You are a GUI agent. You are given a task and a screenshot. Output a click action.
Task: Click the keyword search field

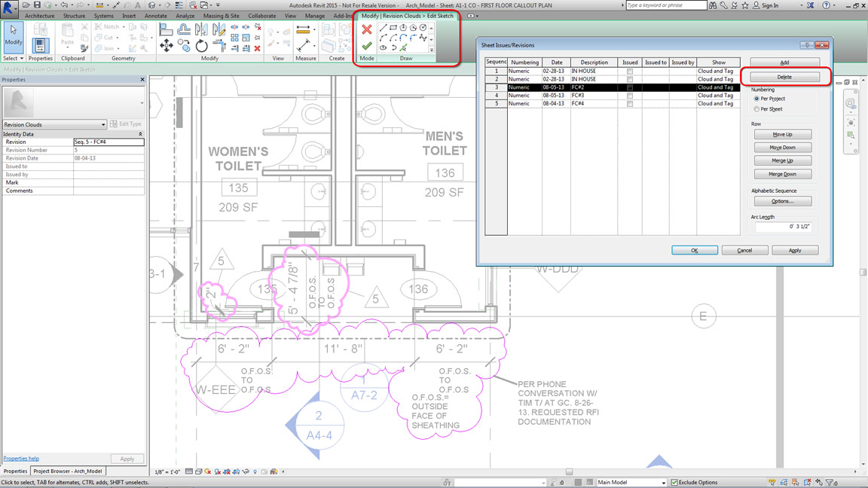tap(667, 5)
